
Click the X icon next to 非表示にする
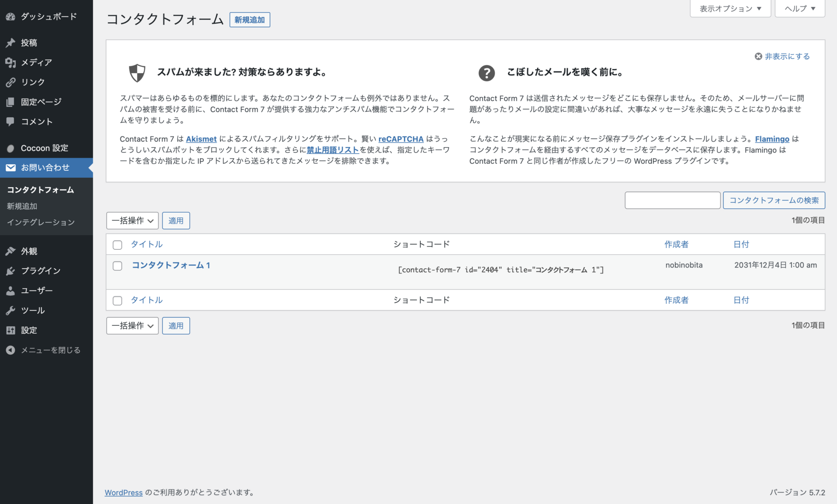click(x=758, y=57)
